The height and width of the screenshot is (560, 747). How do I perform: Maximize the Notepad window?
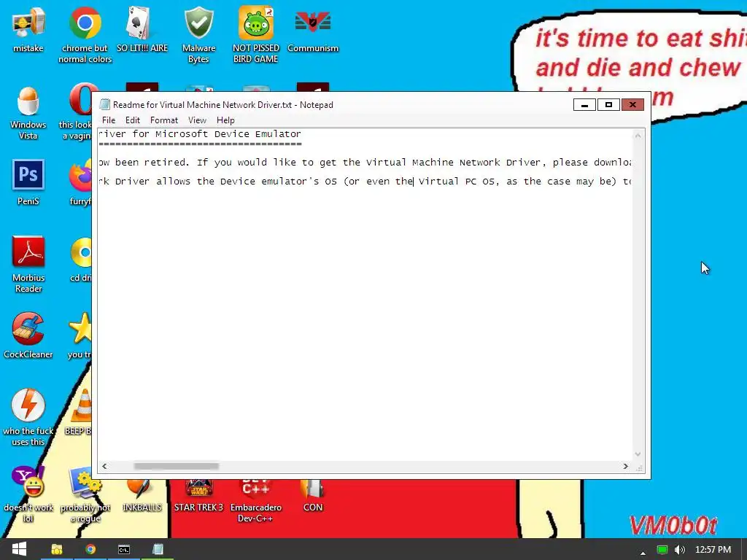pos(608,105)
